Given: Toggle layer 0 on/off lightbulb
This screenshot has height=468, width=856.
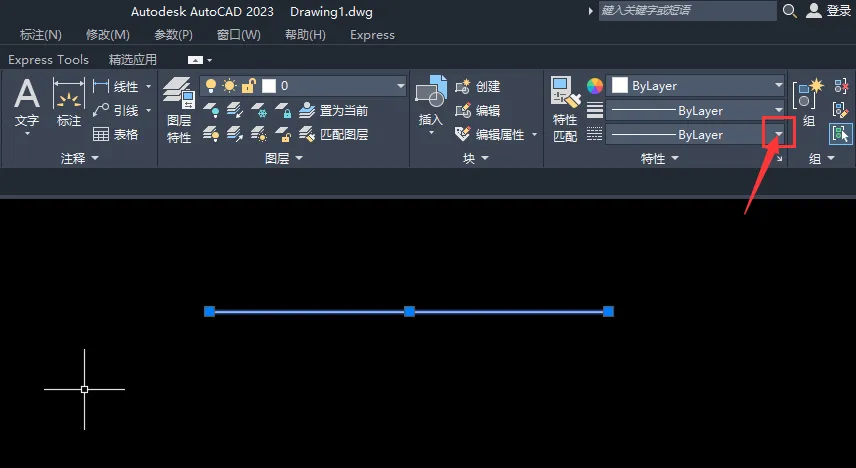Looking at the screenshot, I should coord(211,86).
